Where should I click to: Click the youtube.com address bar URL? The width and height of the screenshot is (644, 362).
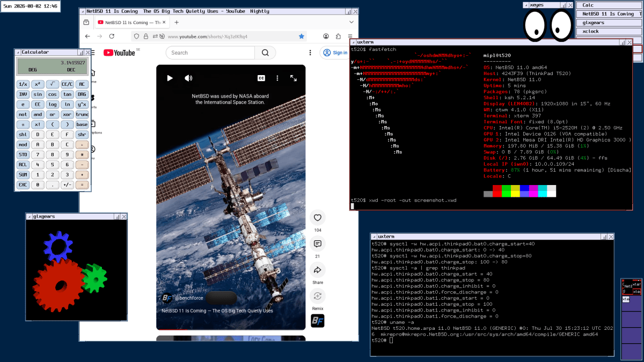pos(207,36)
